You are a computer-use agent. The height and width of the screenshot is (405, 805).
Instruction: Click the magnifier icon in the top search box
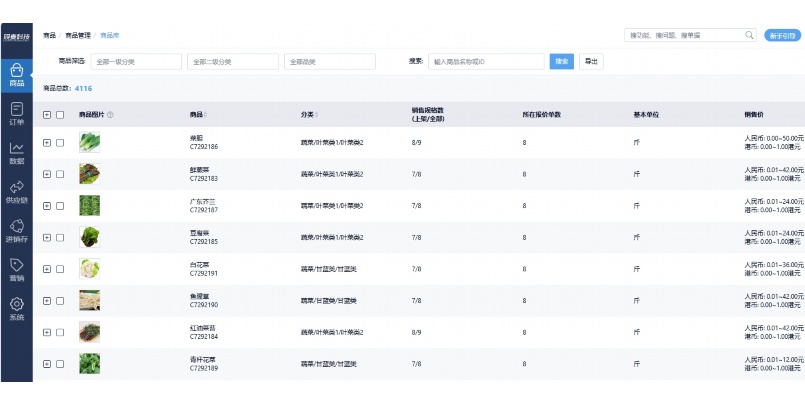click(x=749, y=35)
